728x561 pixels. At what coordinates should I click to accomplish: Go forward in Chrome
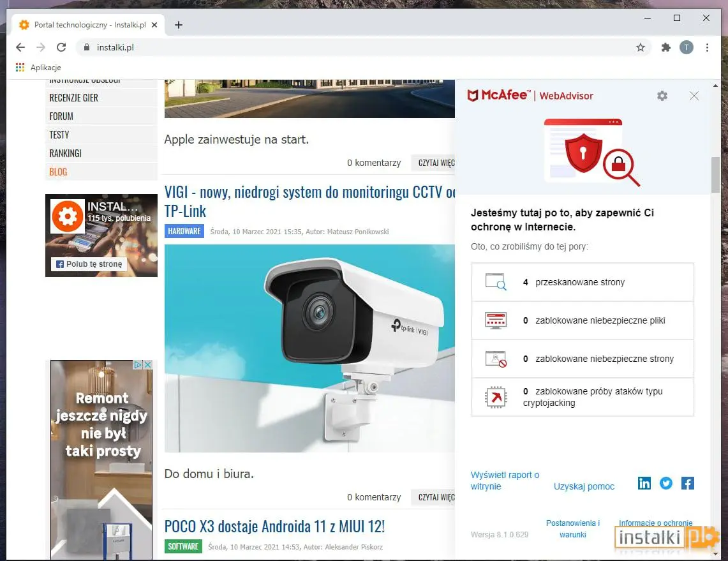[41, 47]
